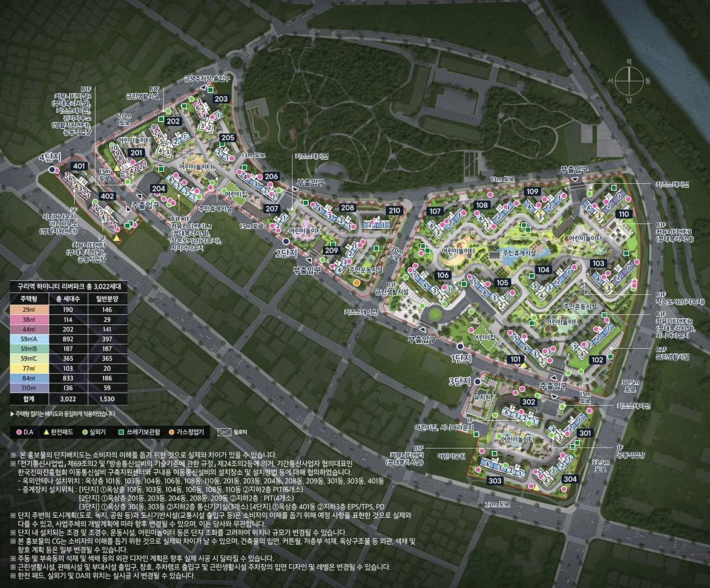Click the 유치원 label in 3단지
The width and height of the screenshot is (710, 588).
[482, 396]
